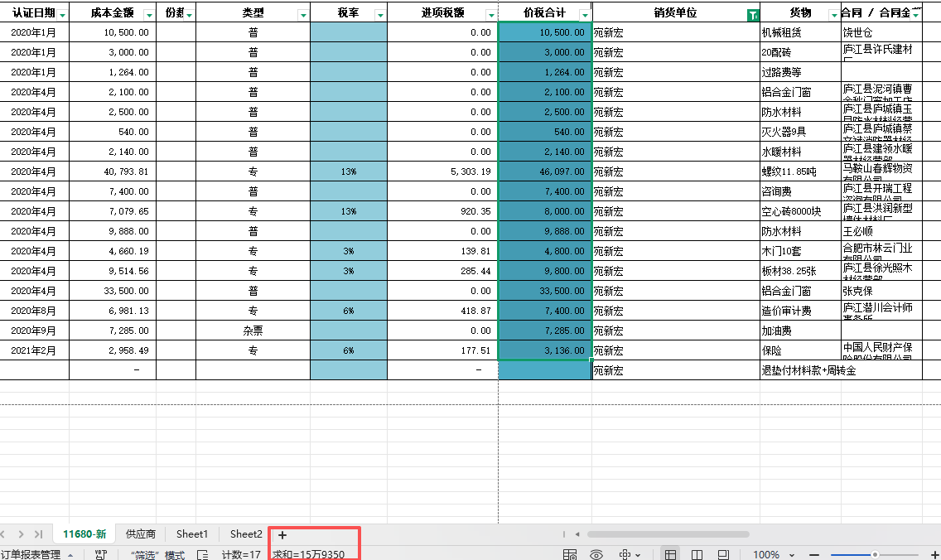Click the zoom out minus icon
The image size is (941, 560).
coord(817,555)
